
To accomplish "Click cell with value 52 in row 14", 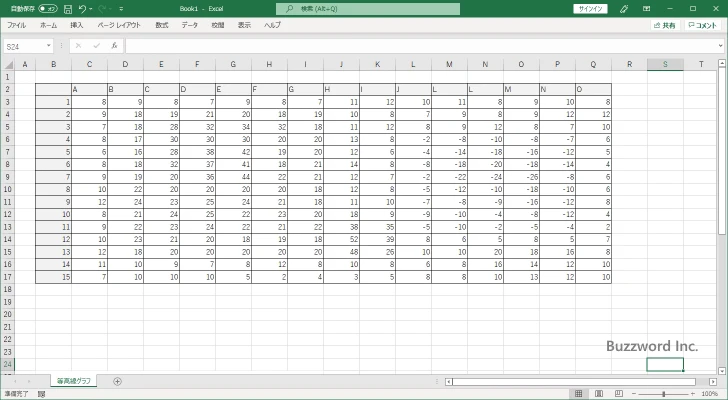I will coord(341,239).
